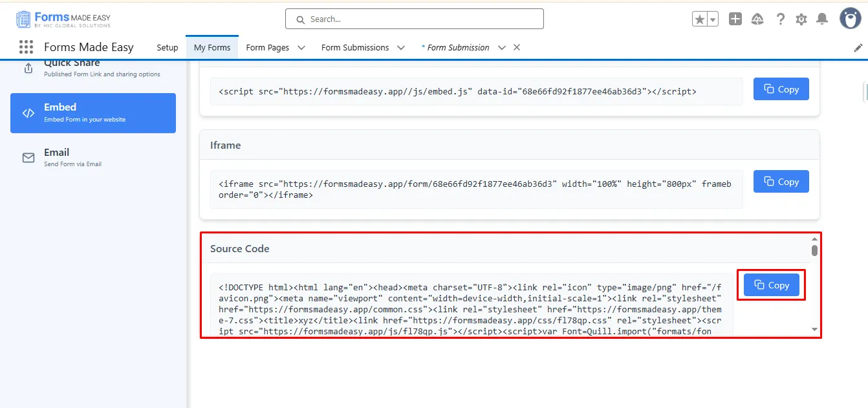
Task: Open the Setup gear icon
Action: tap(801, 19)
